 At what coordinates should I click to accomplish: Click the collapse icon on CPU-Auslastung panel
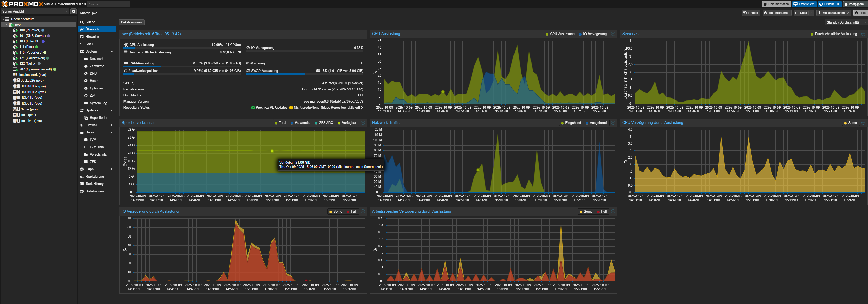(x=613, y=34)
